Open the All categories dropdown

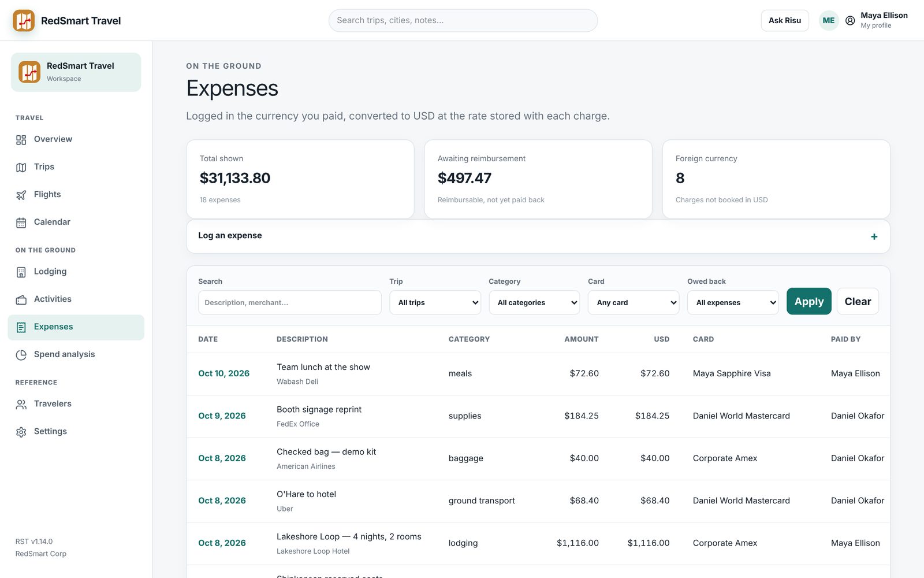[534, 302]
